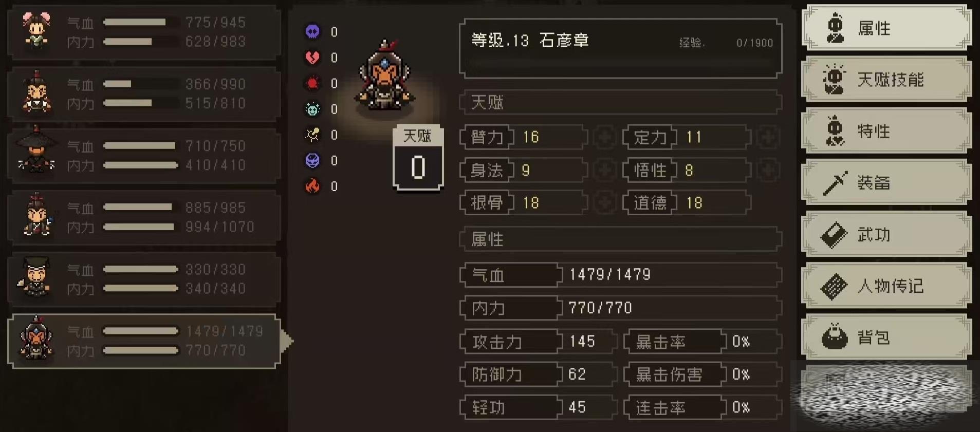Click the cyan poison face status icon
The image size is (980, 432).
pyautogui.click(x=312, y=109)
